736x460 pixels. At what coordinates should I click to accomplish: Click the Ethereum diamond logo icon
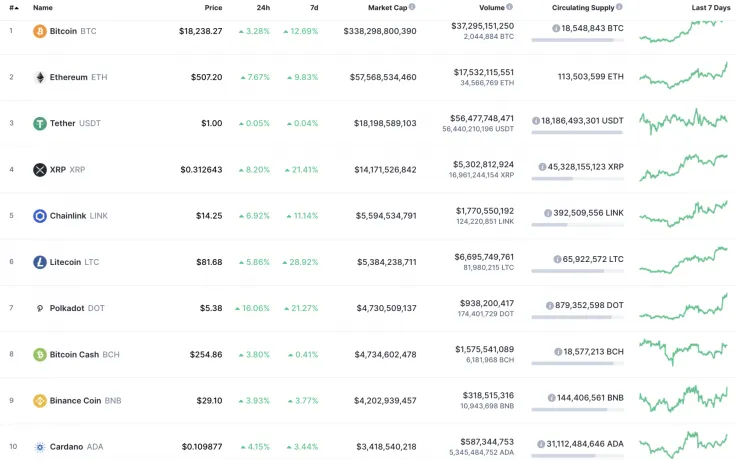[39, 77]
